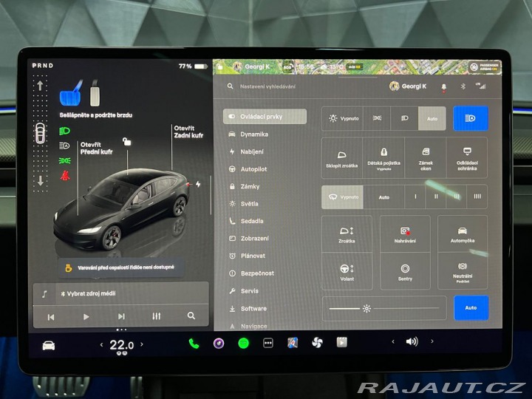532x399 pixels.
Task: Skip to next track button
Action: (x=121, y=316)
